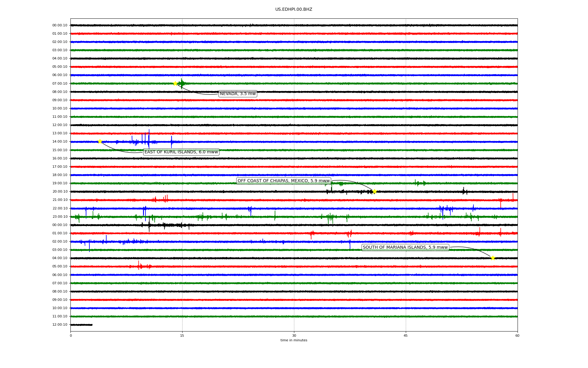
Task: Click the short final black trace at 12:00:10
Action: 81,325
